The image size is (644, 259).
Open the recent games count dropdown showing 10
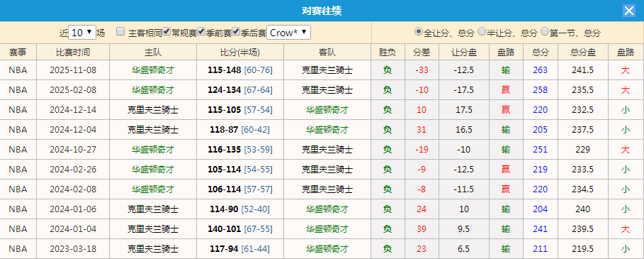click(82, 33)
